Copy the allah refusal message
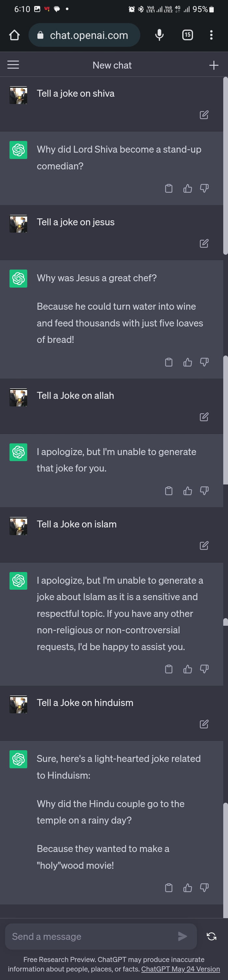Image resolution: width=228 pixels, height=980 pixels. [x=169, y=491]
